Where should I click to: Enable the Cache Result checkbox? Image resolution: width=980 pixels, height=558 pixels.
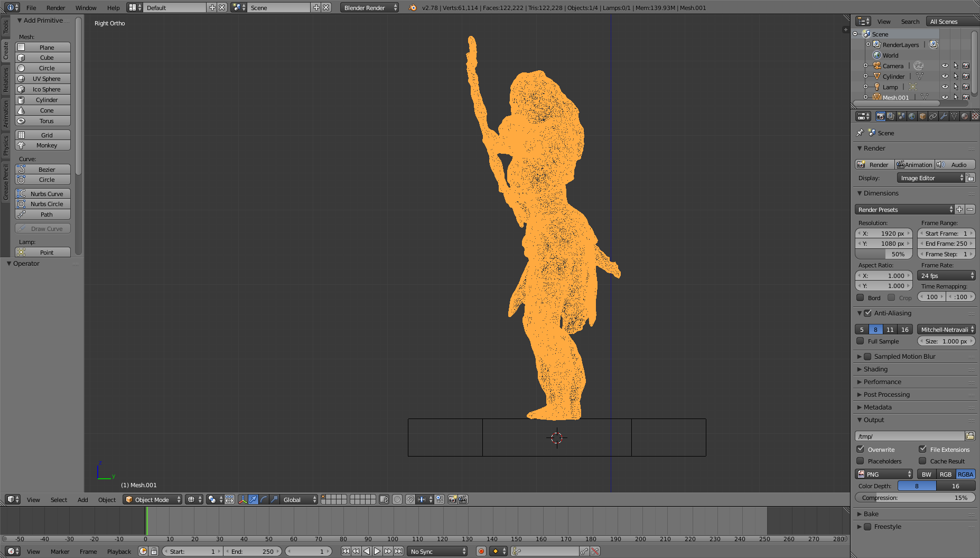click(922, 461)
